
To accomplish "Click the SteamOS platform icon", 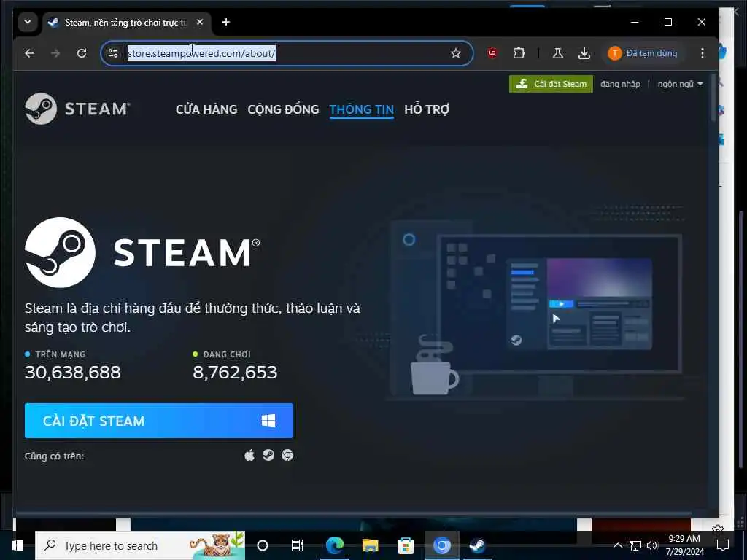I will [268, 456].
